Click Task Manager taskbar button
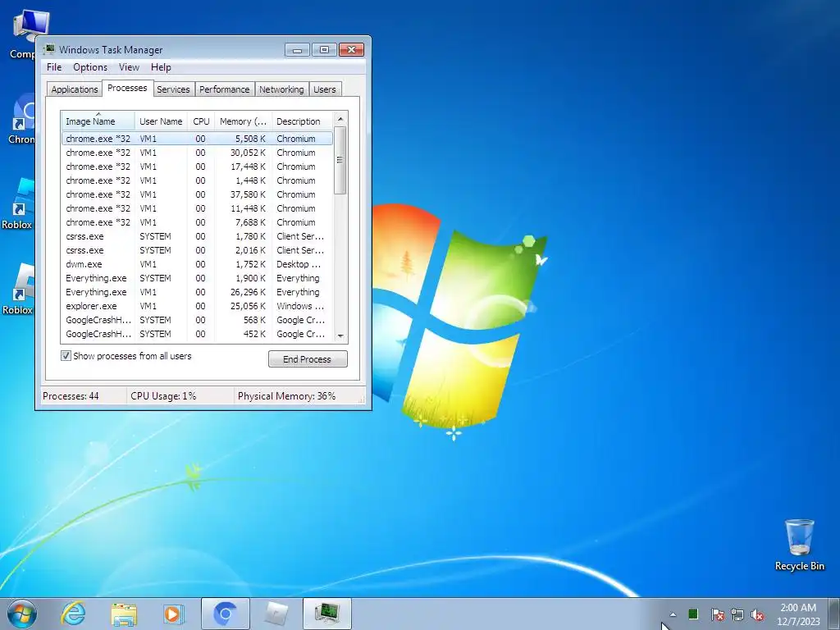 coord(326,614)
